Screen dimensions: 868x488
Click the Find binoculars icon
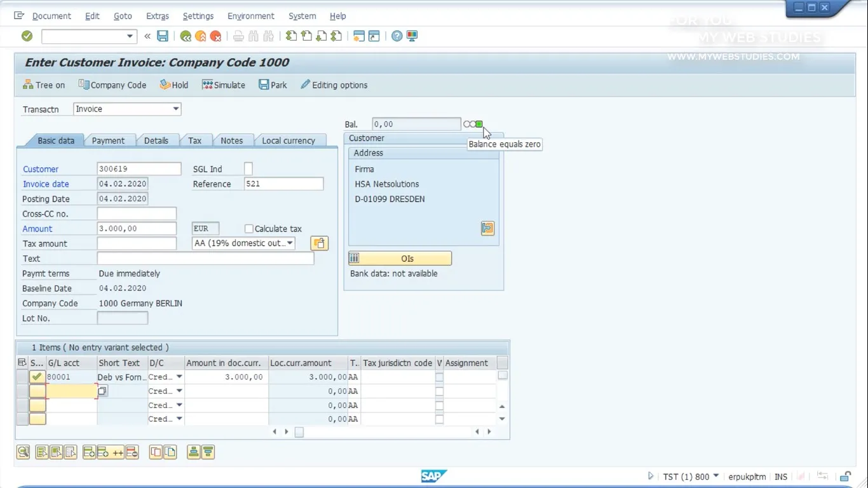point(254,36)
